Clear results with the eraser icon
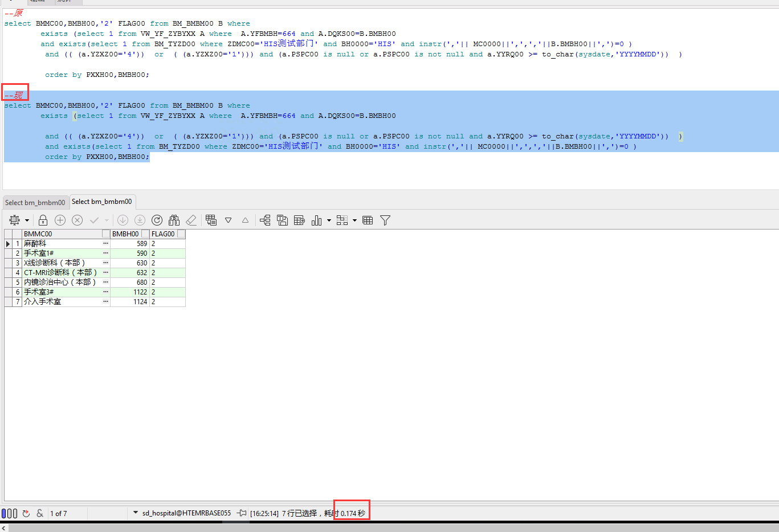The width and height of the screenshot is (779, 532). 191,220
